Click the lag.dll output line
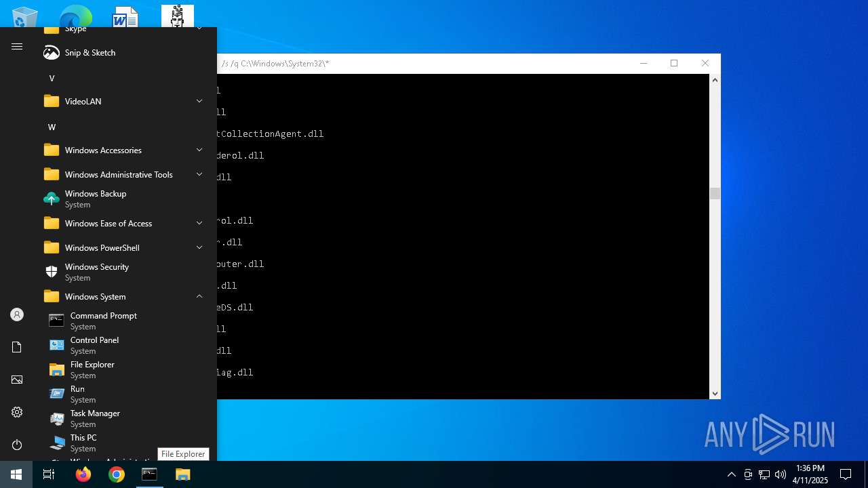This screenshot has width=868, height=488. [x=235, y=372]
